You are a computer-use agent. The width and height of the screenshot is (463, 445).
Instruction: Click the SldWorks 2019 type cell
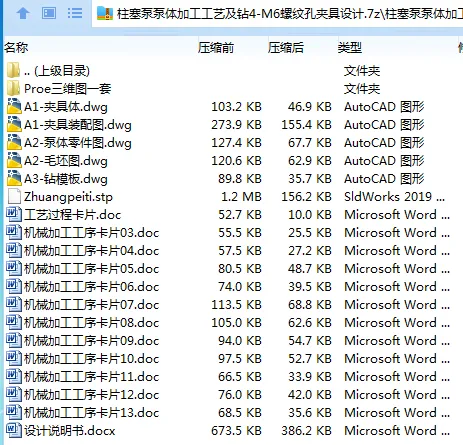point(394,197)
